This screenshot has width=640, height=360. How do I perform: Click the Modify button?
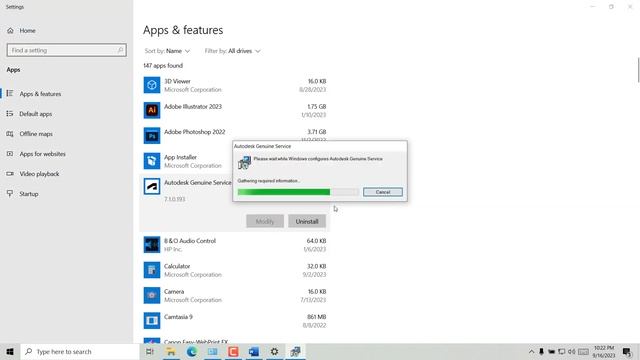[x=265, y=221]
